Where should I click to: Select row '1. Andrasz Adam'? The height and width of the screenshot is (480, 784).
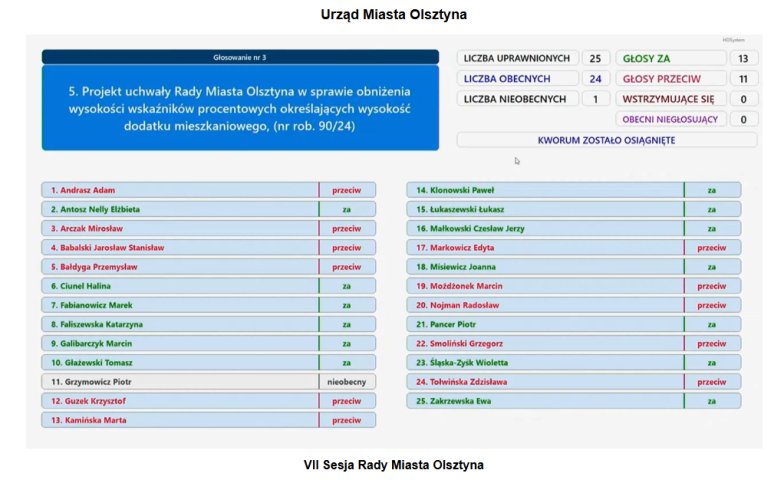[208, 190]
